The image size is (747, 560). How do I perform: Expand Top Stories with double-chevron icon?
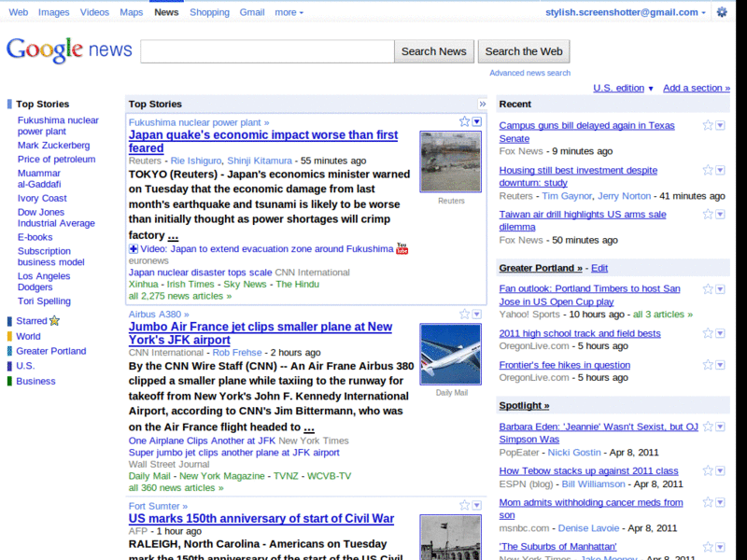(x=482, y=104)
